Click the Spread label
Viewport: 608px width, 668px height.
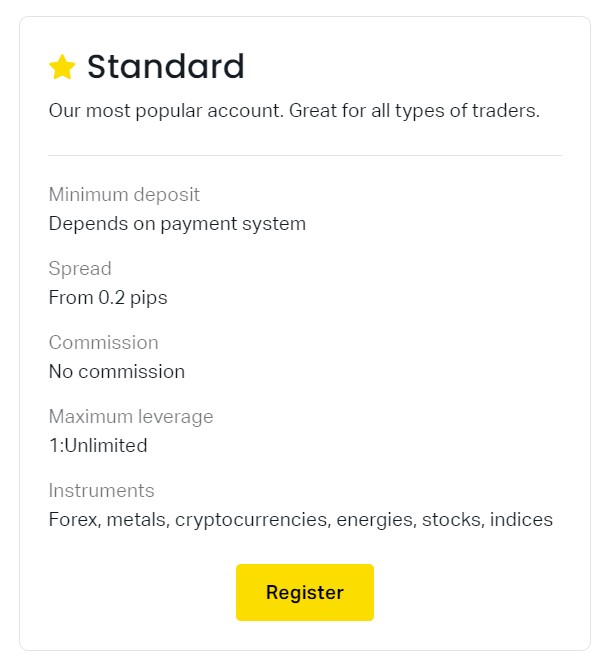click(x=80, y=269)
